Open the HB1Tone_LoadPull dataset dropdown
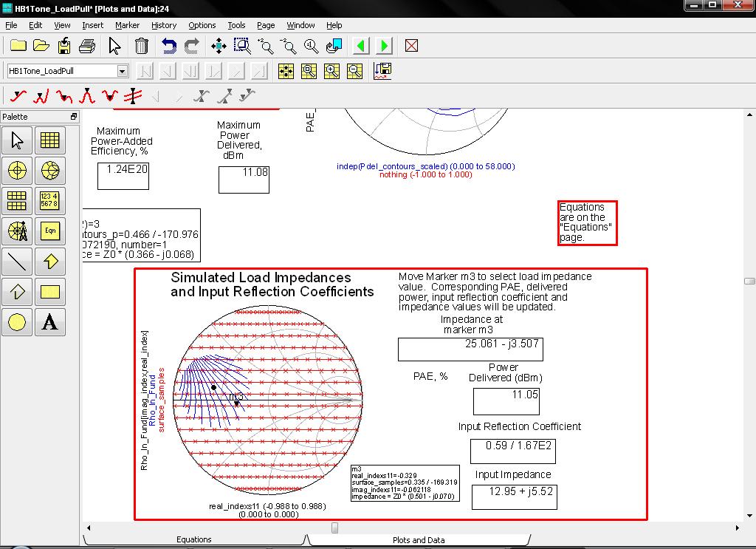This screenshot has width=756, height=549. pyautogui.click(x=122, y=71)
